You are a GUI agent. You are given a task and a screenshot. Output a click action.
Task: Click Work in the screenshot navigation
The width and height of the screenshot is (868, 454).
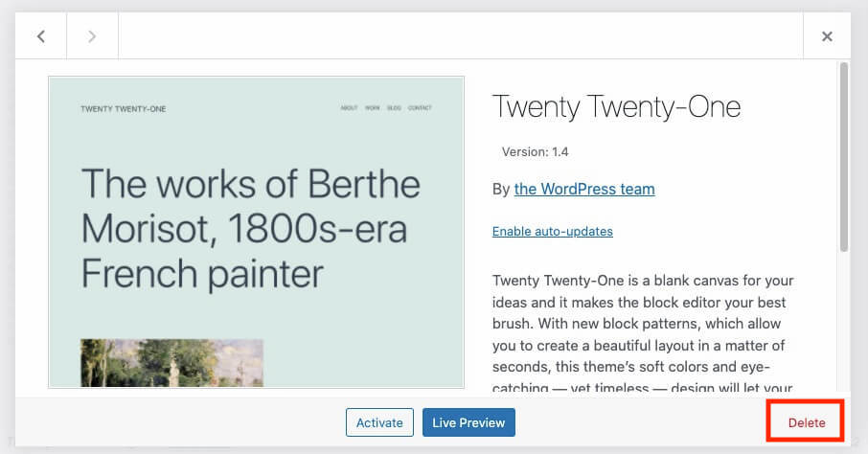coord(373,108)
